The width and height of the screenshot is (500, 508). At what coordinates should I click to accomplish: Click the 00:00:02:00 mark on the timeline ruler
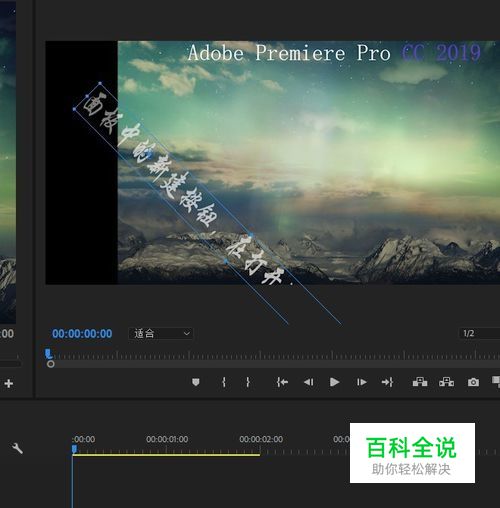[261, 439]
